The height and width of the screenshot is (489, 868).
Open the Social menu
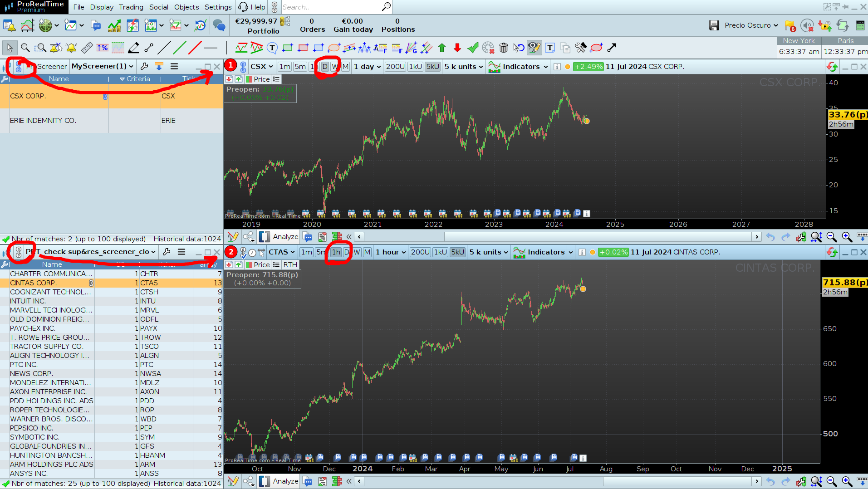pyautogui.click(x=159, y=7)
